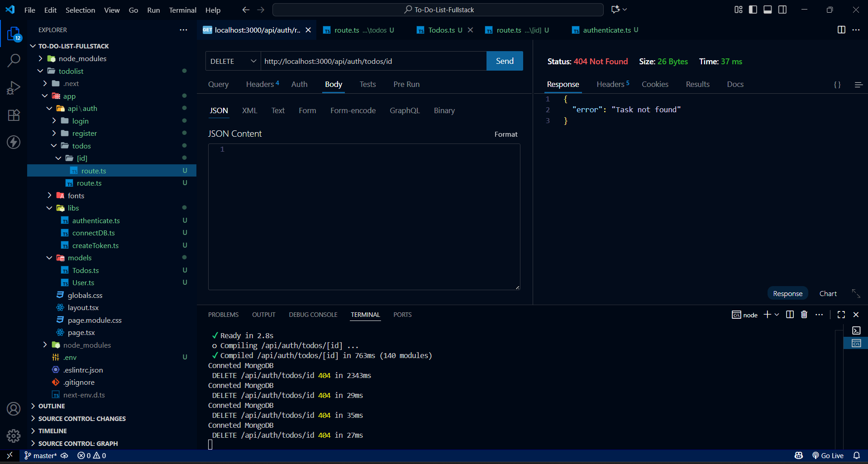Open the Search view in activity bar
This screenshot has width=868, height=464.
tap(14, 60)
